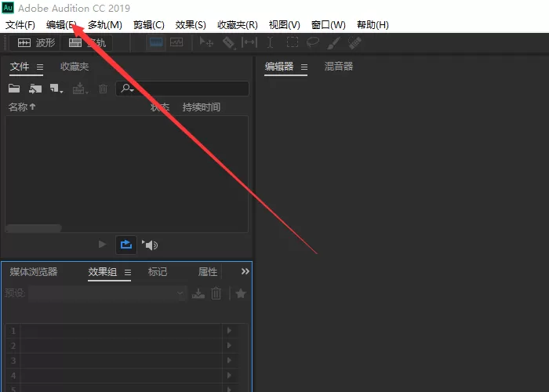Viewport: 549px width, 392px height.
Task: Switch to 收藏夹 panel tab
Action: coord(75,67)
